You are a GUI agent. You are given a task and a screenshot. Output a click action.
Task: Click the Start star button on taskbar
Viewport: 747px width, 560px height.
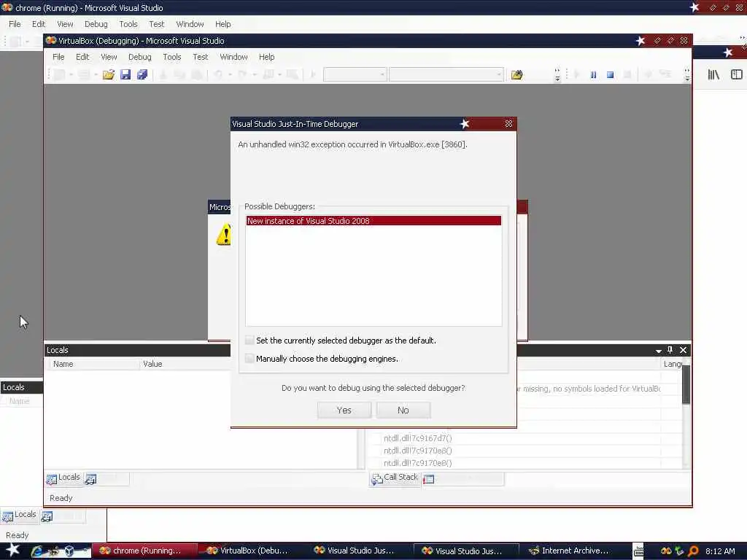12,550
